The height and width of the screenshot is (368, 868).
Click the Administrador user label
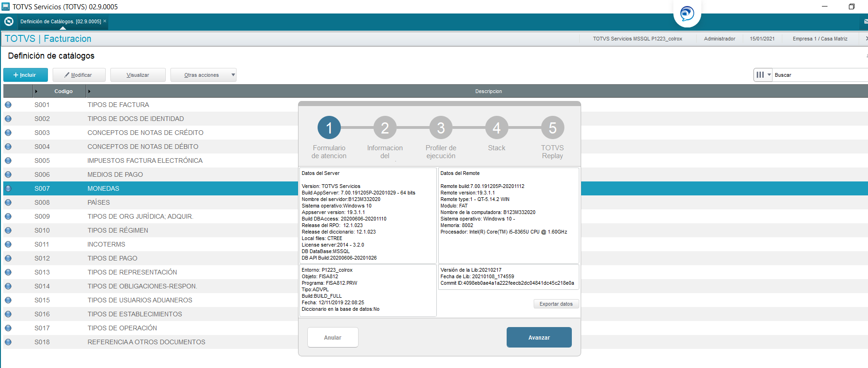point(719,39)
